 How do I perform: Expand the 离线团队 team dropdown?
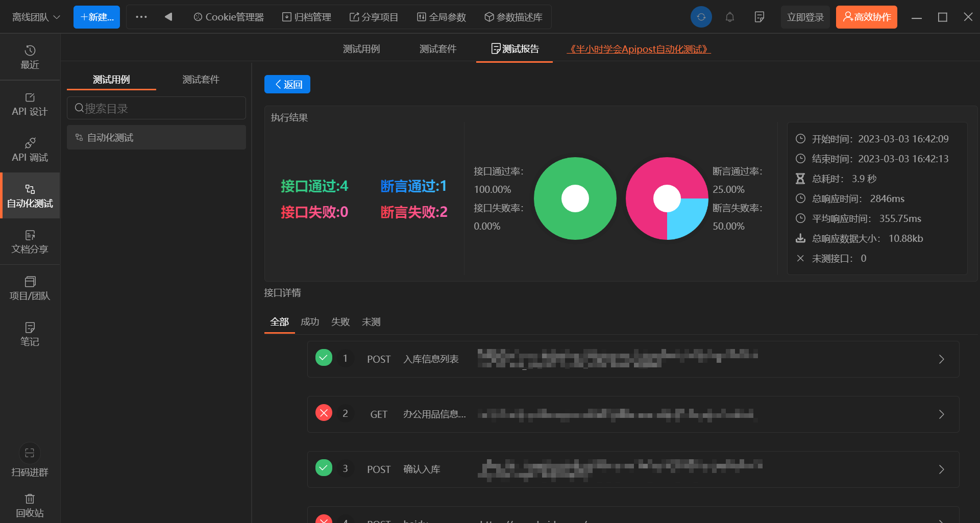click(x=36, y=17)
